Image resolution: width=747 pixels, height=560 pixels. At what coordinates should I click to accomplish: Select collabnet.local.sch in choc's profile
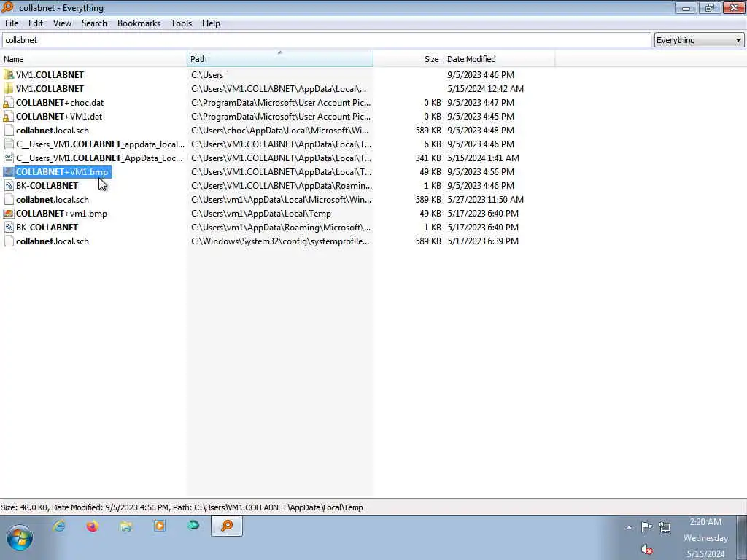pyautogui.click(x=53, y=130)
